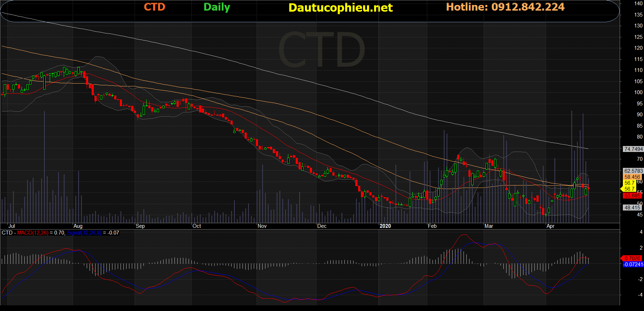Screen dimensions: 644x311
Task: Click the 100 price axis label
Action: pyautogui.click(x=638, y=92)
